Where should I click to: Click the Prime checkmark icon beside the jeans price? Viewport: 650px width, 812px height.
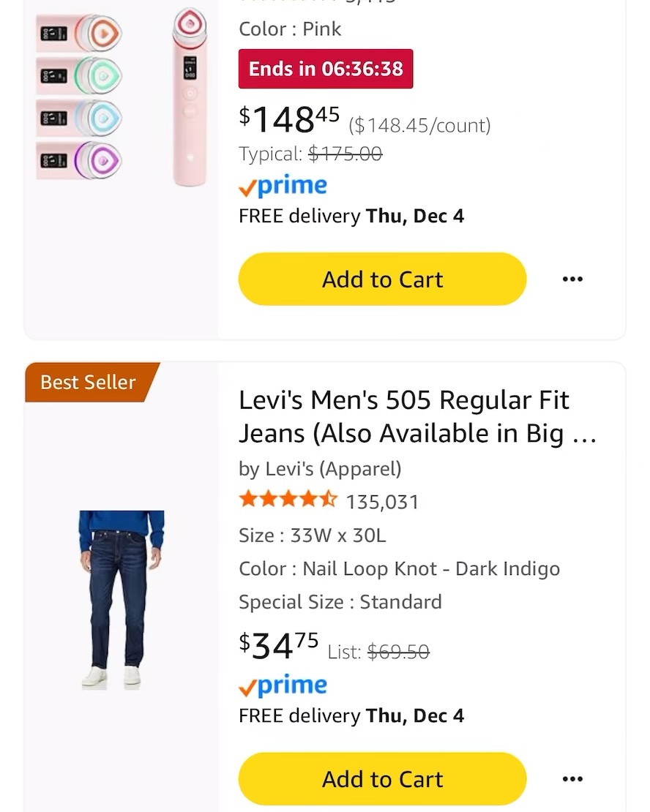(246, 685)
